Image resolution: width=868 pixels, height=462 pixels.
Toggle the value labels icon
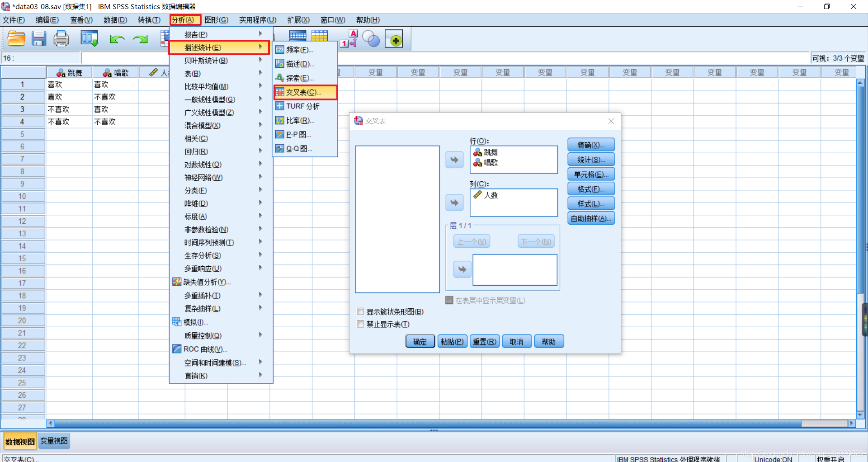click(x=349, y=39)
